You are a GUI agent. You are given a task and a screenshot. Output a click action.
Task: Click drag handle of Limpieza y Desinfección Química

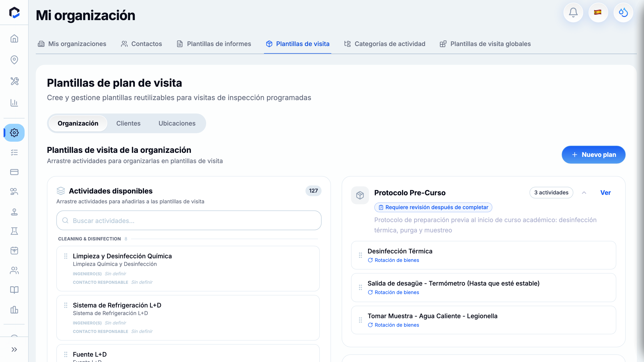[x=66, y=256]
